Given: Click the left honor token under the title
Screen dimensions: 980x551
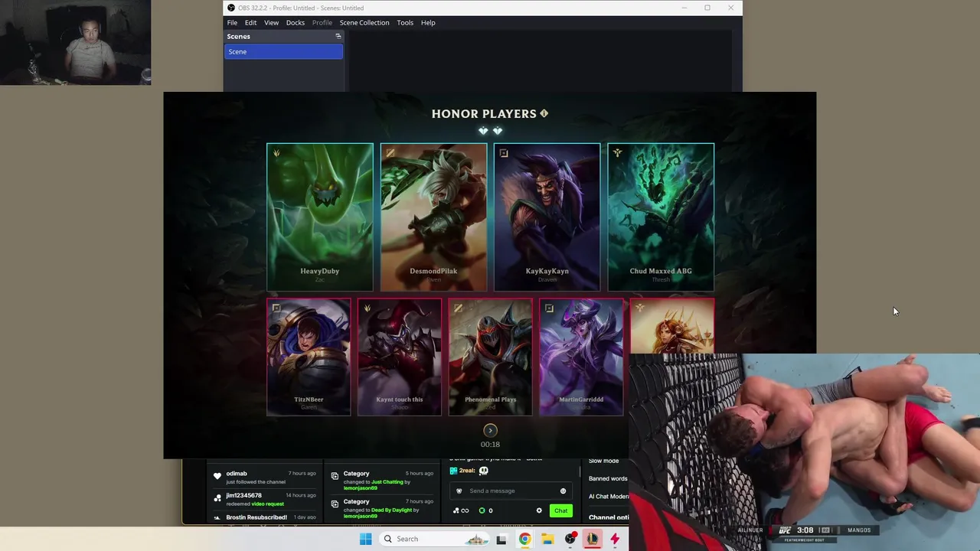Looking at the screenshot, I should [483, 131].
